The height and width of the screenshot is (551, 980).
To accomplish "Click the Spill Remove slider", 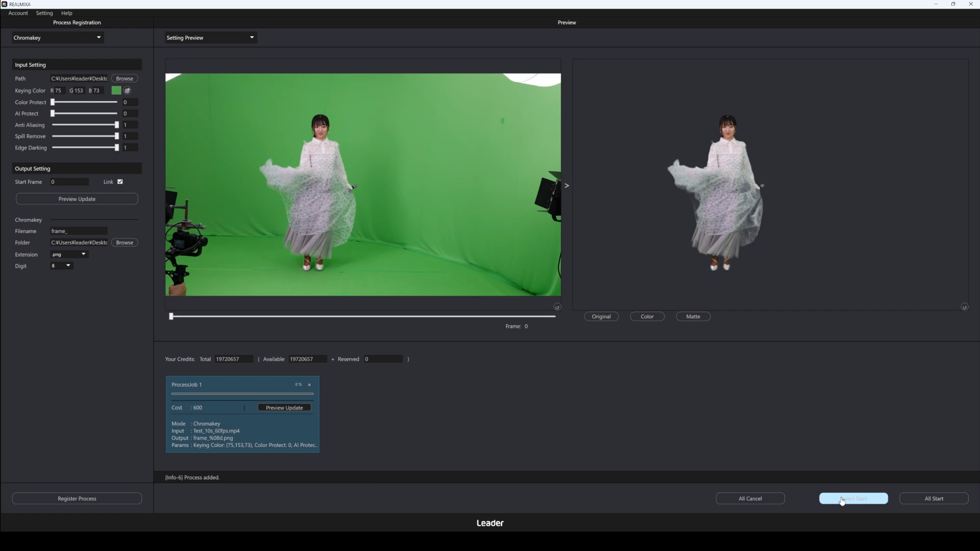I will (85, 136).
